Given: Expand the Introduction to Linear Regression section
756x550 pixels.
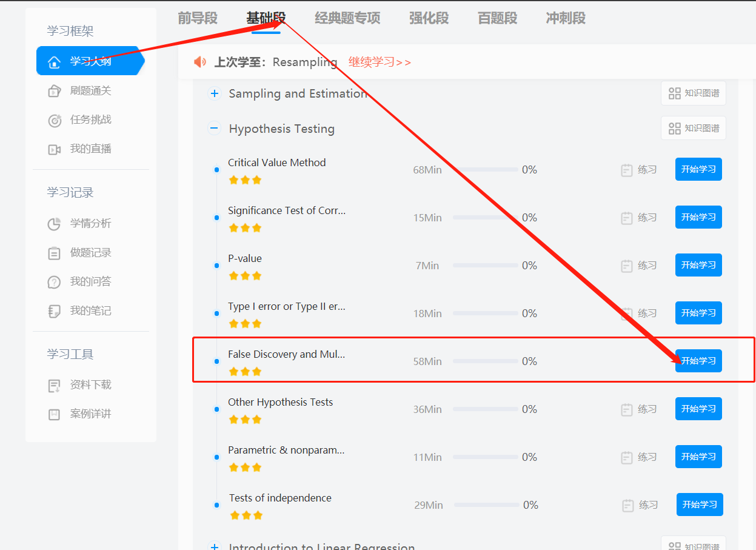Looking at the screenshot, I should pyautogui.click(x=214, y=546).
